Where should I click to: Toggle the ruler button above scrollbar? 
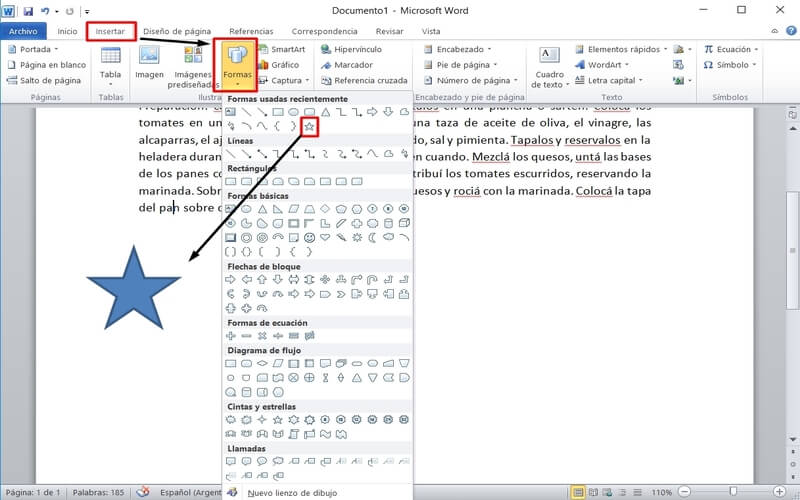coord(792,115)
